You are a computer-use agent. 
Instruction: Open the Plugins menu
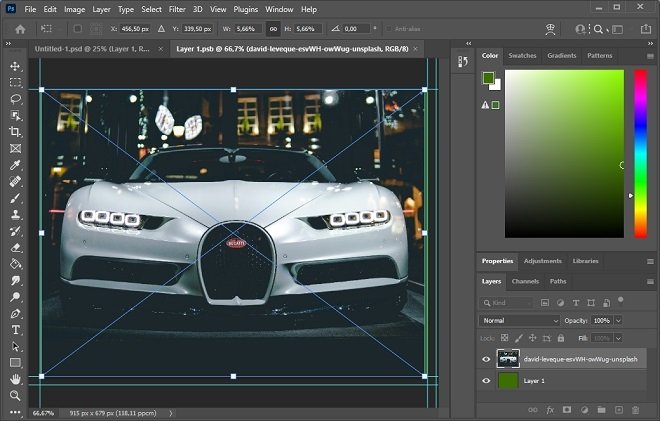coord(246,9)
